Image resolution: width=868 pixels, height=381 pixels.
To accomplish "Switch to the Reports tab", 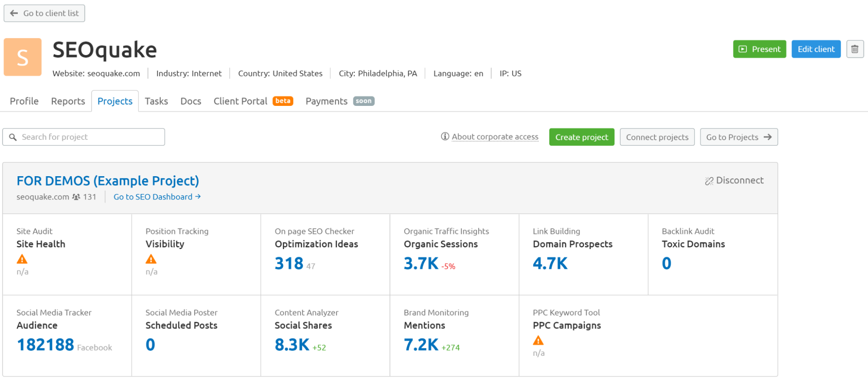I will (x=68, y=101).
